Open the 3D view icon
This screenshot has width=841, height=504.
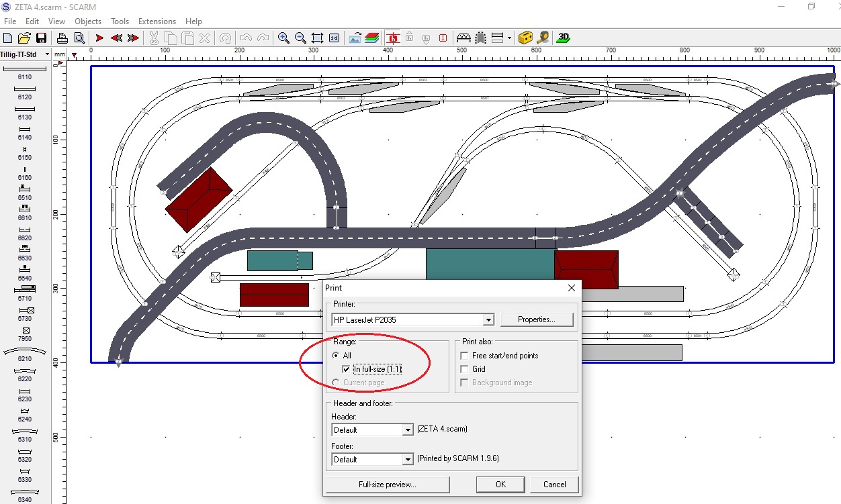point(563,38)
